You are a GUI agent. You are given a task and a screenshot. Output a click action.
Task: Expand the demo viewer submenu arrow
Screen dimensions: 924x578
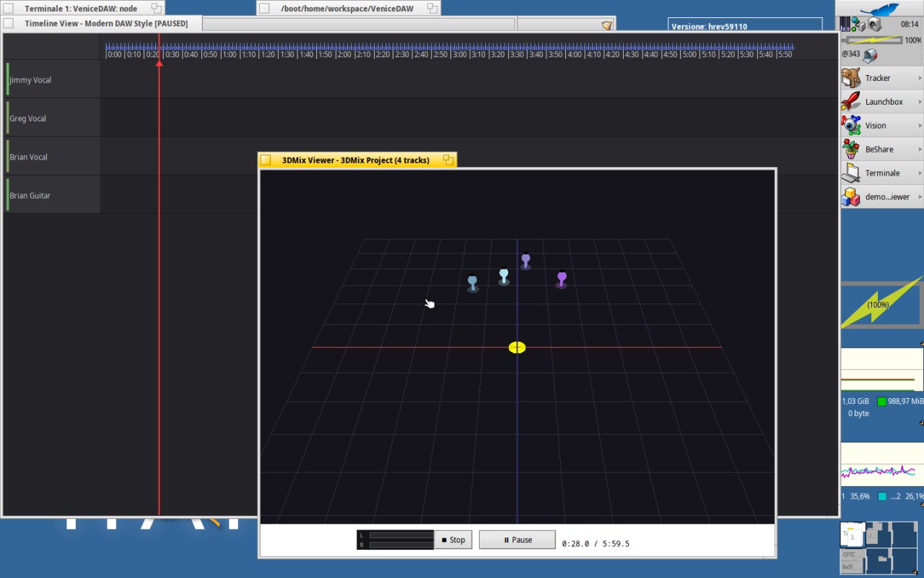(920, 197)
